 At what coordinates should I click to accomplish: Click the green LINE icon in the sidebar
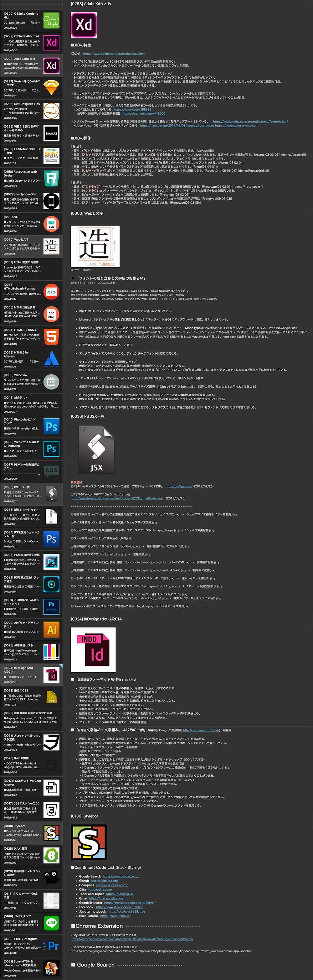click(51, 924)
